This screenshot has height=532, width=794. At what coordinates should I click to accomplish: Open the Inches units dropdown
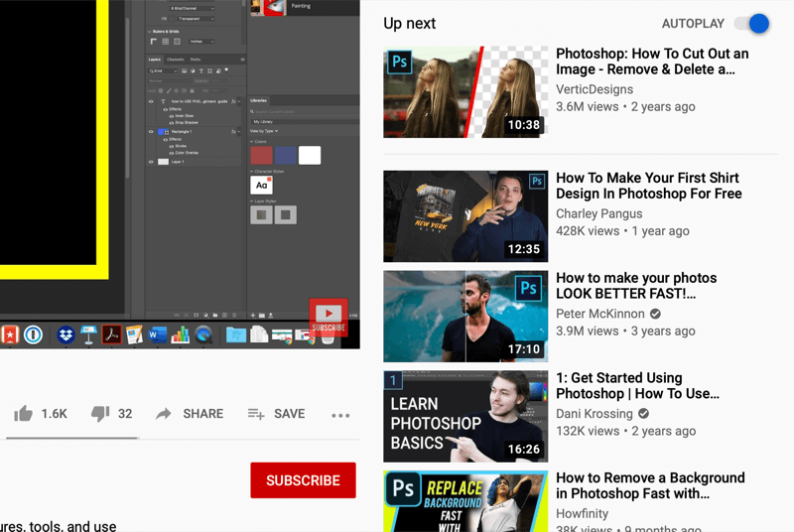click(x=201, y=42)
